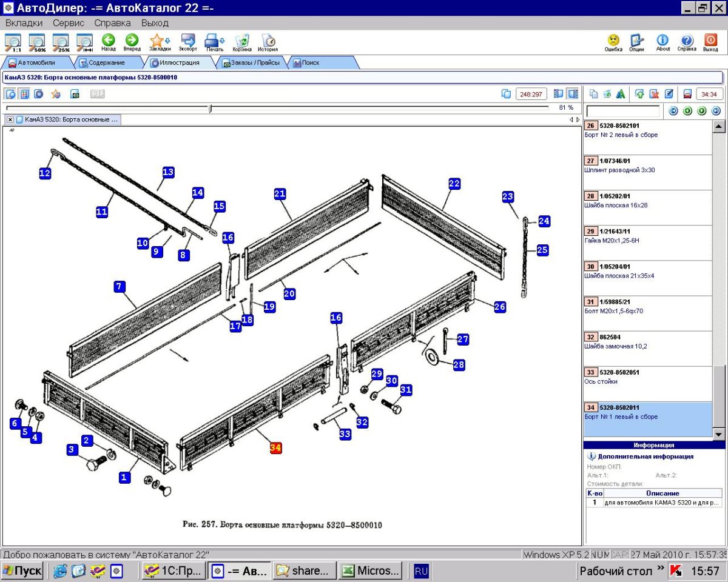
Task: Click part callout 21 on the diagram
Action: pyautogui.click(x=280, y=194)
